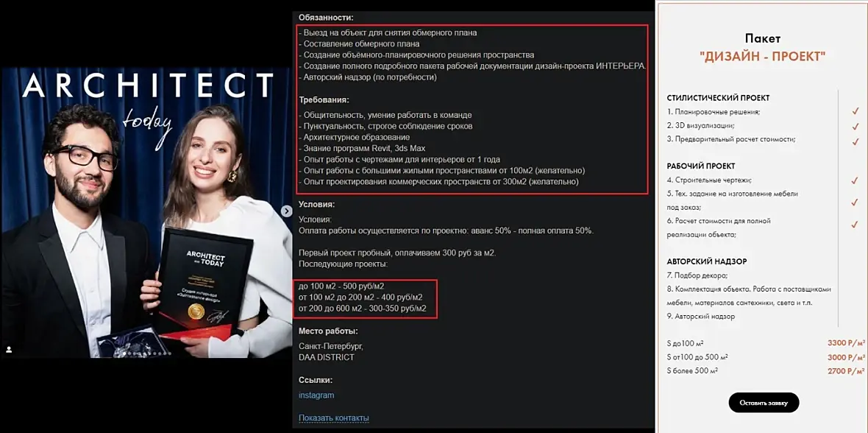The image size is (868, 433).
Task: Click the checkmark beside Расчет стоимости для полной реализации
Action: (x=855, y=224)
